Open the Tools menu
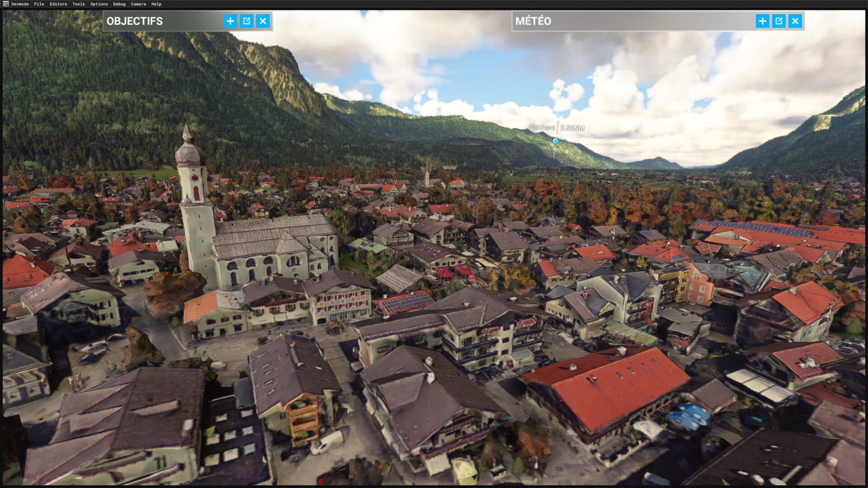 coord(79,4)
